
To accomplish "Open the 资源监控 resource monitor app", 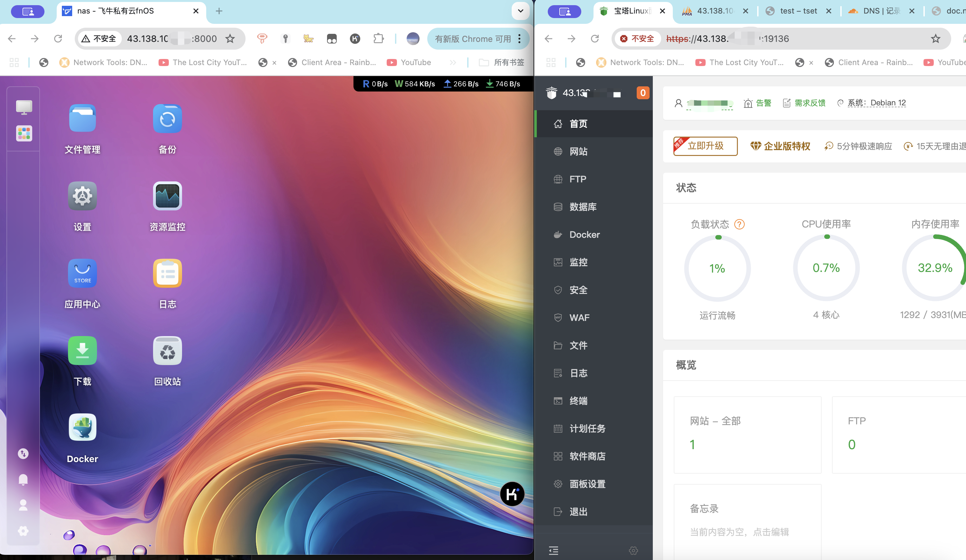I will pos(167,196).
